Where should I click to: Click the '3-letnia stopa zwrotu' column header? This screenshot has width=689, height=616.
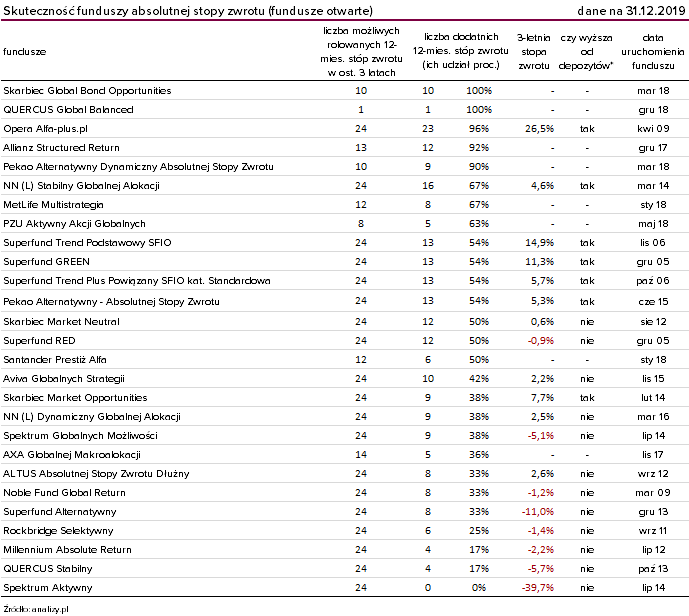pos(534,52)
